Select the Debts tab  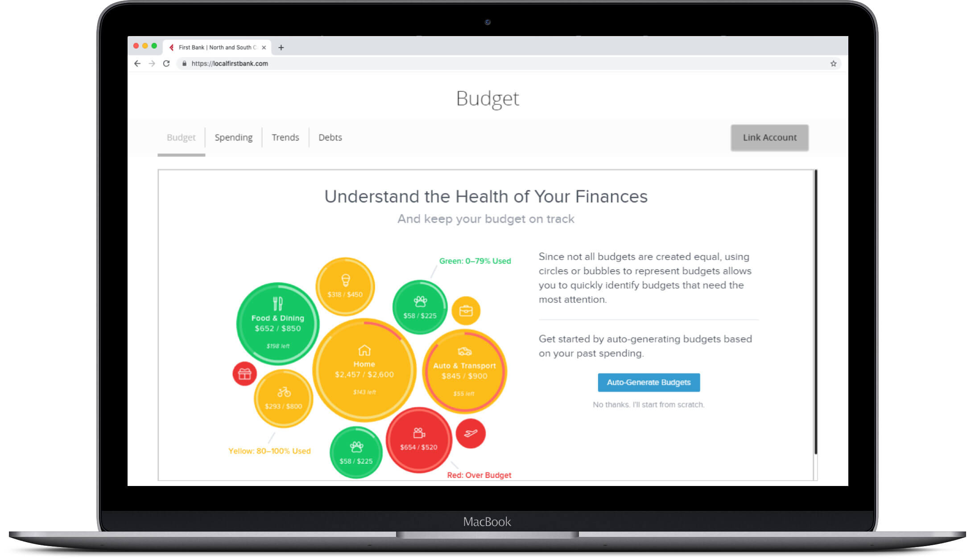(x=330, y=137)
